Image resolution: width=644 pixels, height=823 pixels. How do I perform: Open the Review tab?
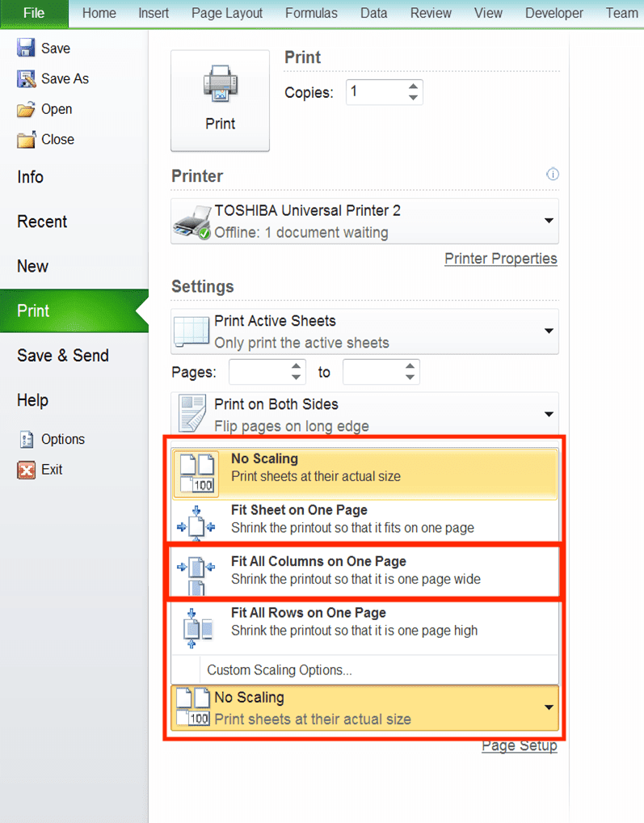tap(431, 13)
